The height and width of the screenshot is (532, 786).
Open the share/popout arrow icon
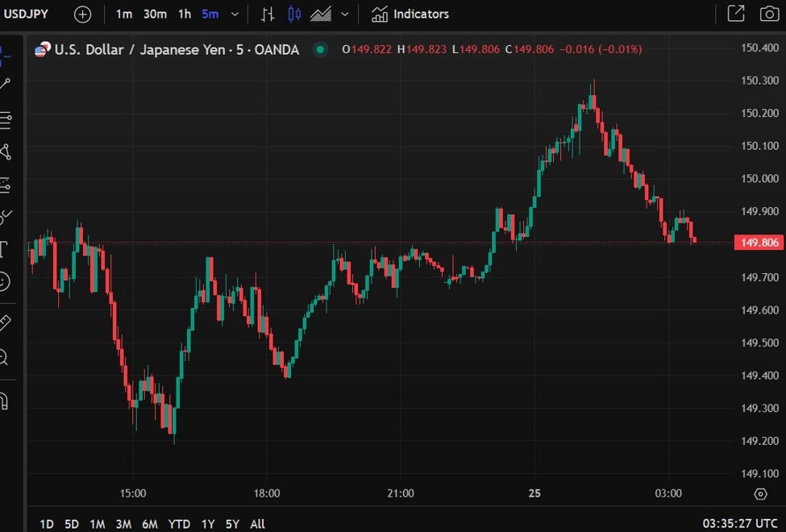(x=735, y=14)
